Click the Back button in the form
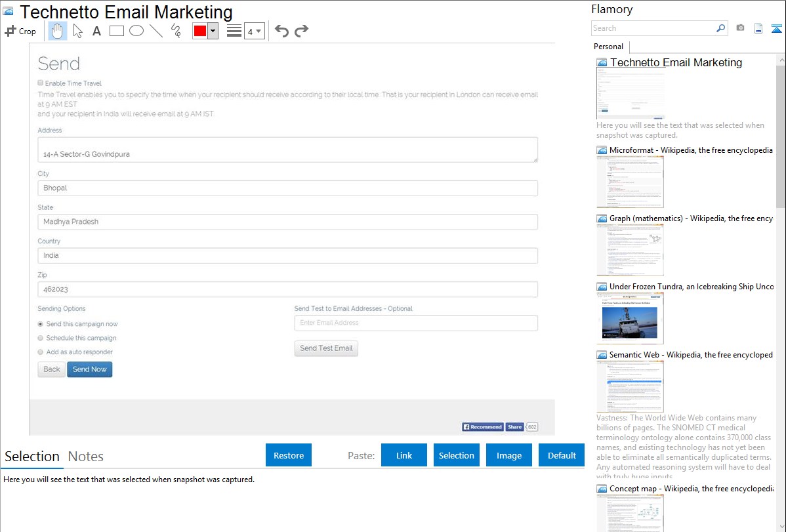The width and height of the screenshot is (786, 532). (52, 369)
